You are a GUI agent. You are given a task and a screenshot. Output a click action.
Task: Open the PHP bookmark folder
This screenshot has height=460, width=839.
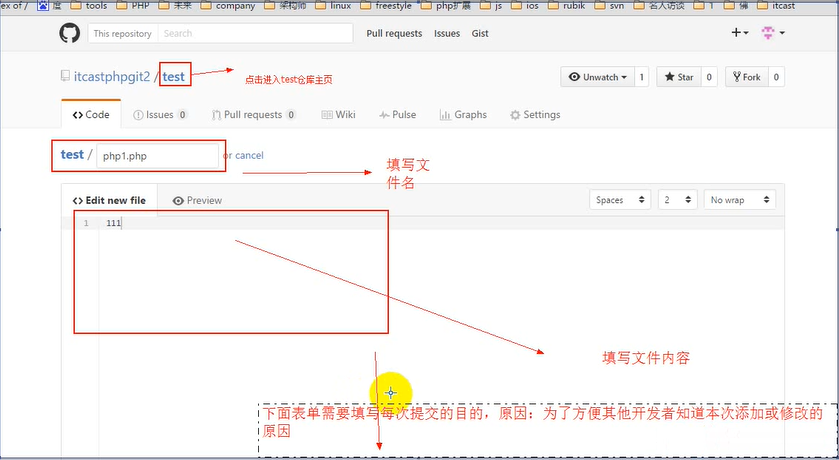pyautogui.click(x=133, y=5)
